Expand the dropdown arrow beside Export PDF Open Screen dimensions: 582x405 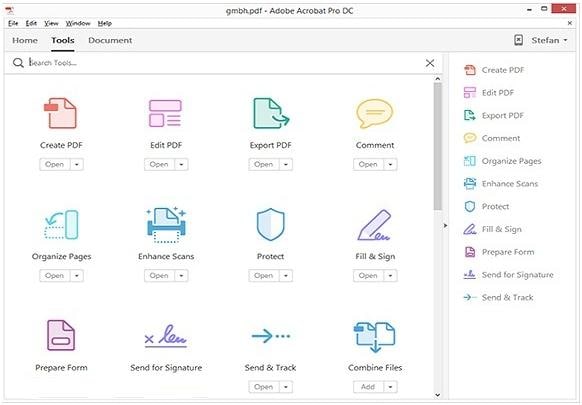286,164
